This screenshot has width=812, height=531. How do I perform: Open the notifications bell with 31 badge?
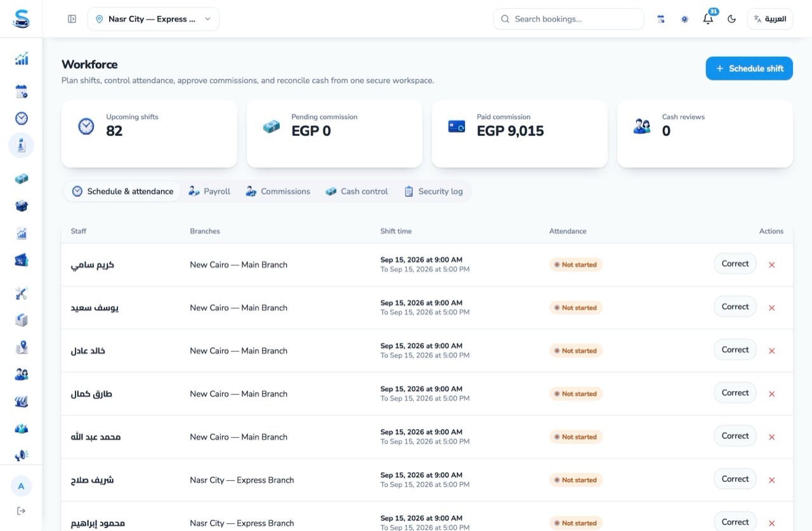[709, 18]
